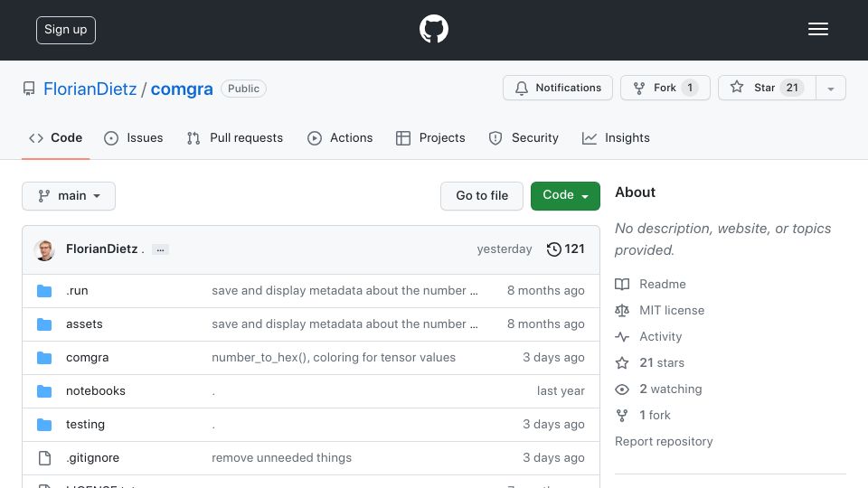The height and width of the screenshot is (488, 868).
Task: Open the .gitignore file
Action: pyautogui.click(x=92, y=458)
